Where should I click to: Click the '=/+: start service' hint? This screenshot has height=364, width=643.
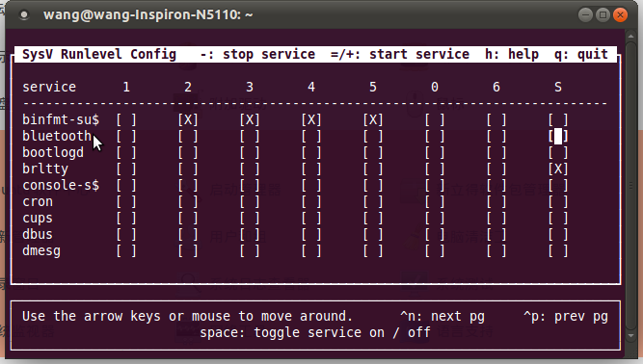[400, 54]
